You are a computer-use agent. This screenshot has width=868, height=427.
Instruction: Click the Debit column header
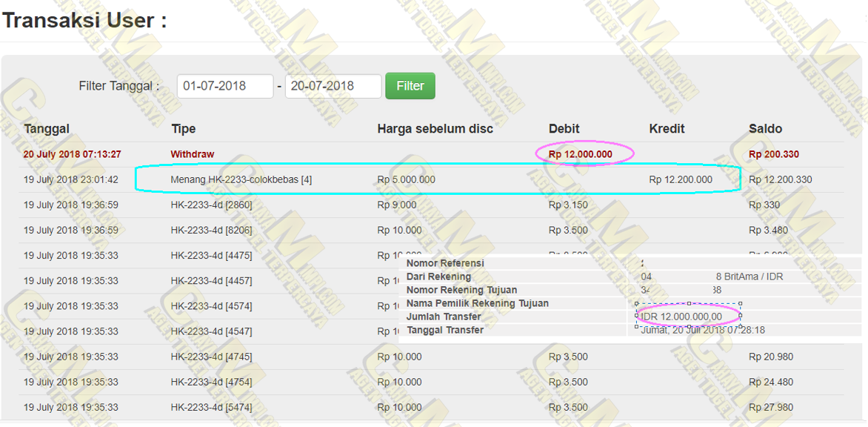coord(564,129)
